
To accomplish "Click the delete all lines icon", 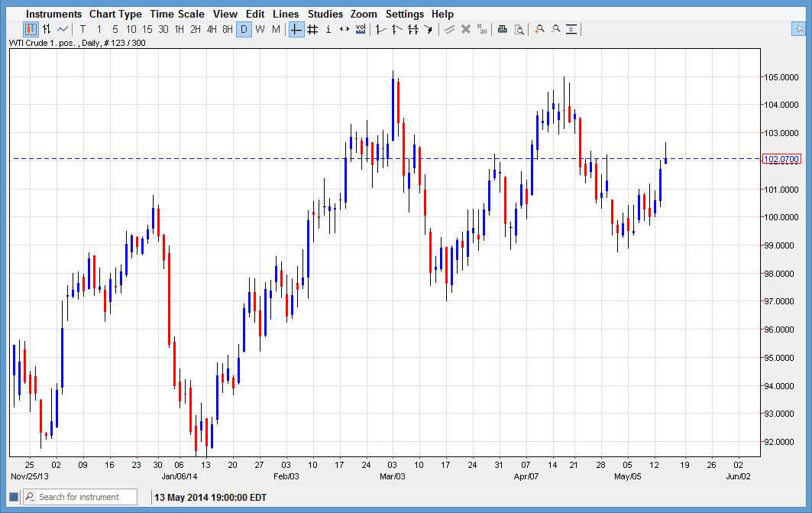I will click(482, 29).
